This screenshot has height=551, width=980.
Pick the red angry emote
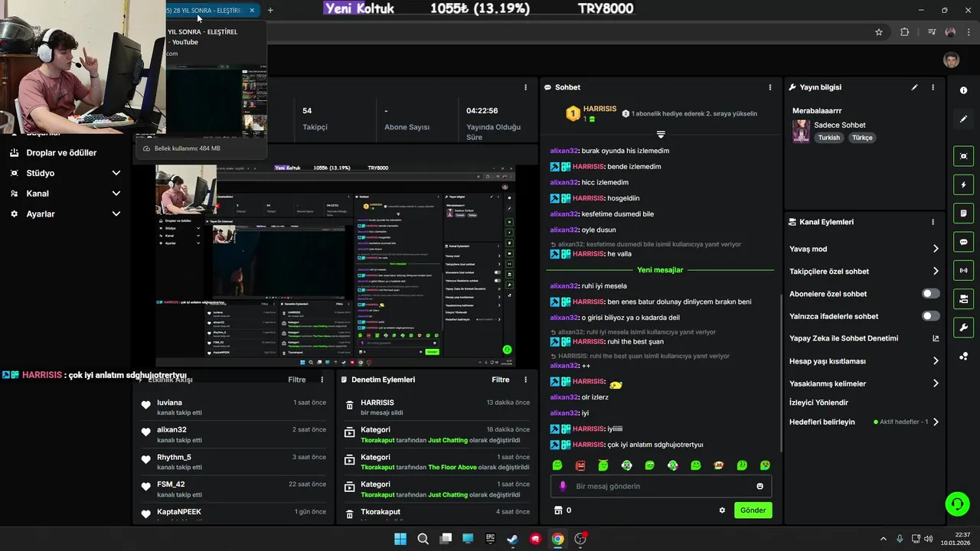click(580, 465)
